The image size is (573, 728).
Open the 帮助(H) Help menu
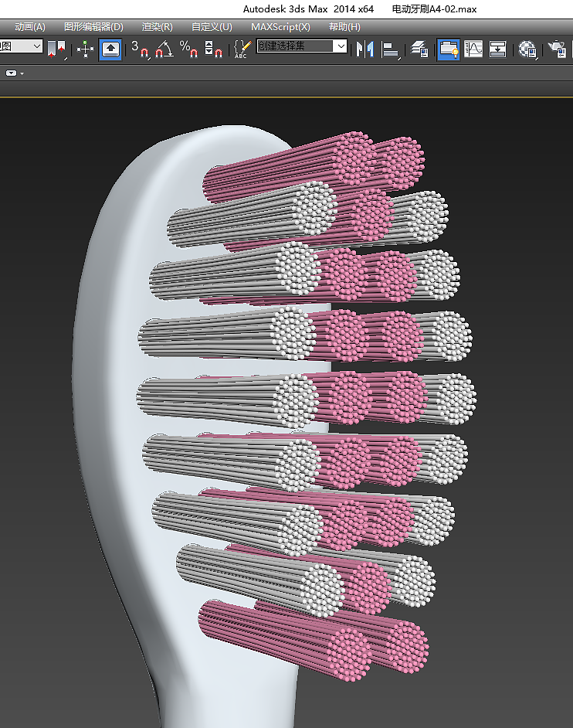[x=344, y=27]
